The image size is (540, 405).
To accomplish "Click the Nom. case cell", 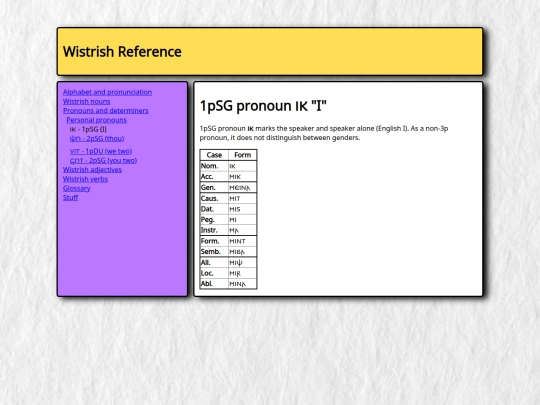I will click(214, 166).
